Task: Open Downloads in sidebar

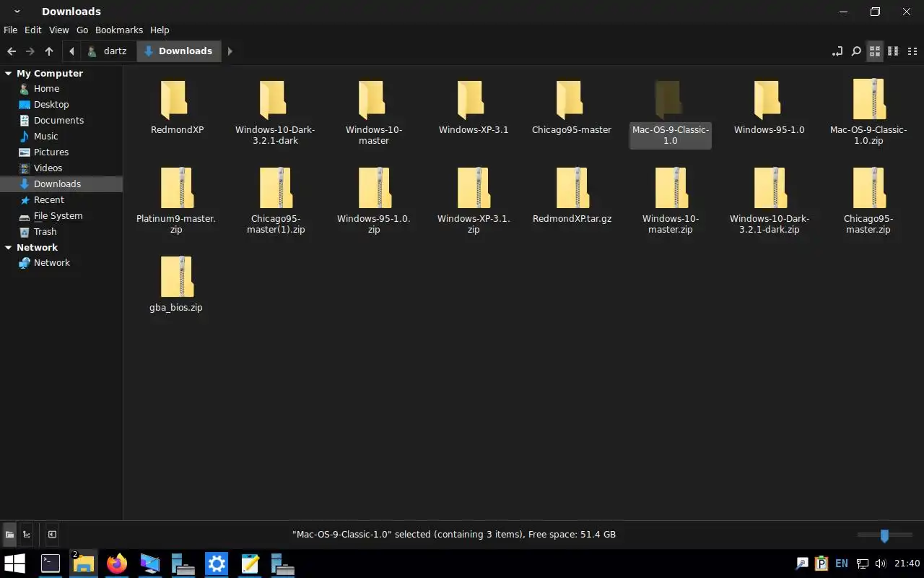Action: pos(61,184)
